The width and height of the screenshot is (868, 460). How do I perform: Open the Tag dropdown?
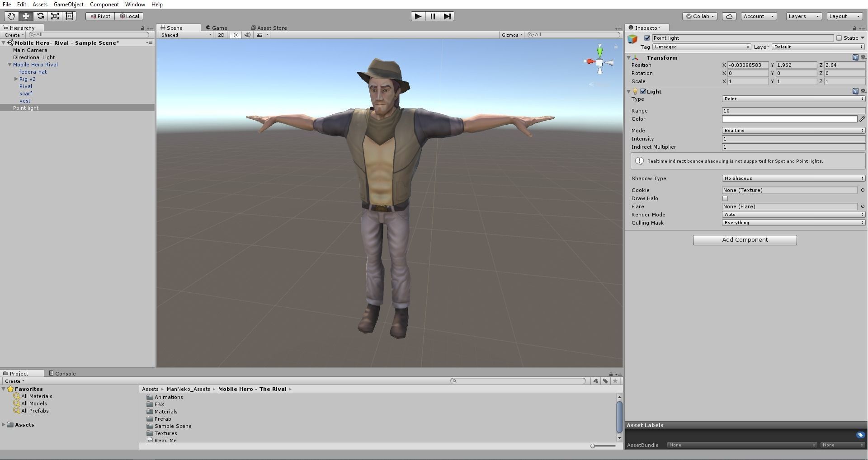tap(702, 47)
